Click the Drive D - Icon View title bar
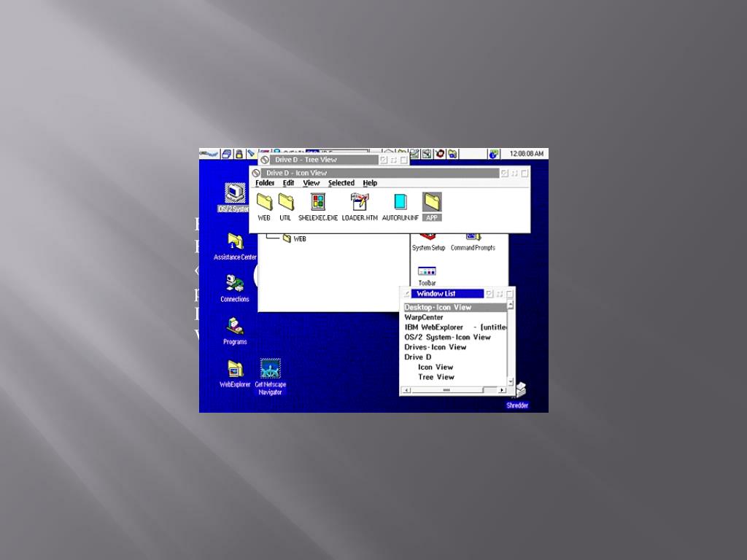Screen dimensions: 747x560 click(x=379, y=174)
